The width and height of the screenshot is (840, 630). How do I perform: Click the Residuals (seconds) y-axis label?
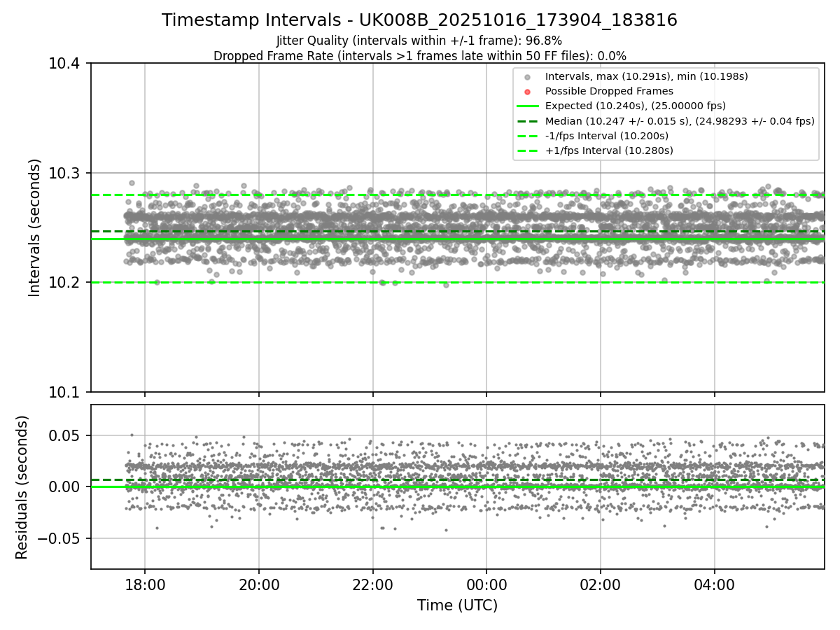(22, 487)
